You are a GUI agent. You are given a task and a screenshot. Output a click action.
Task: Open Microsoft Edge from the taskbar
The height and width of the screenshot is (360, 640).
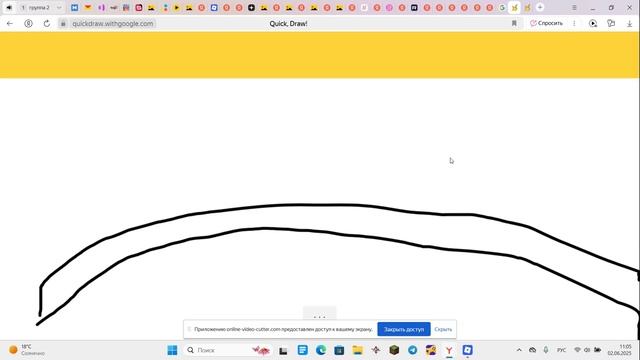tap(321, 350)
